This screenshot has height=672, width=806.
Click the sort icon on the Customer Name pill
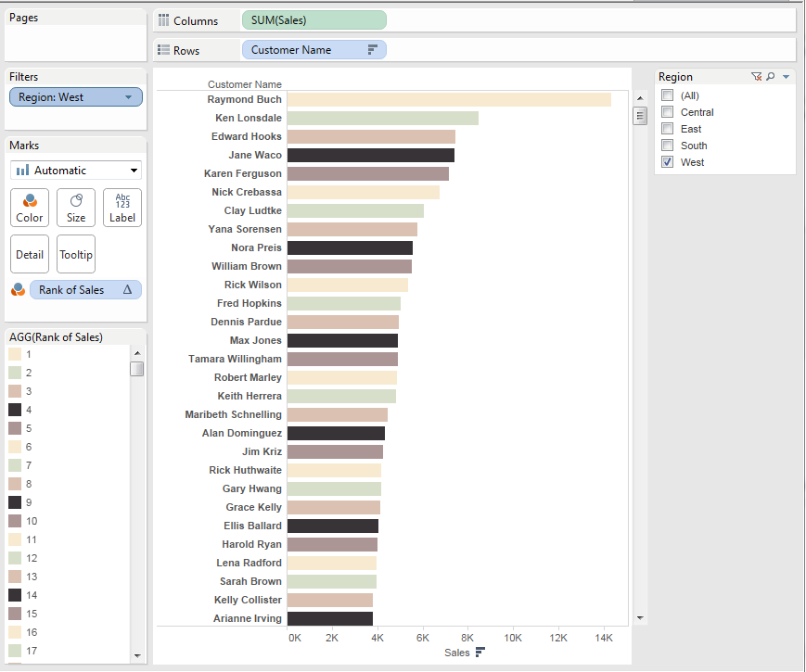(373, 50)
